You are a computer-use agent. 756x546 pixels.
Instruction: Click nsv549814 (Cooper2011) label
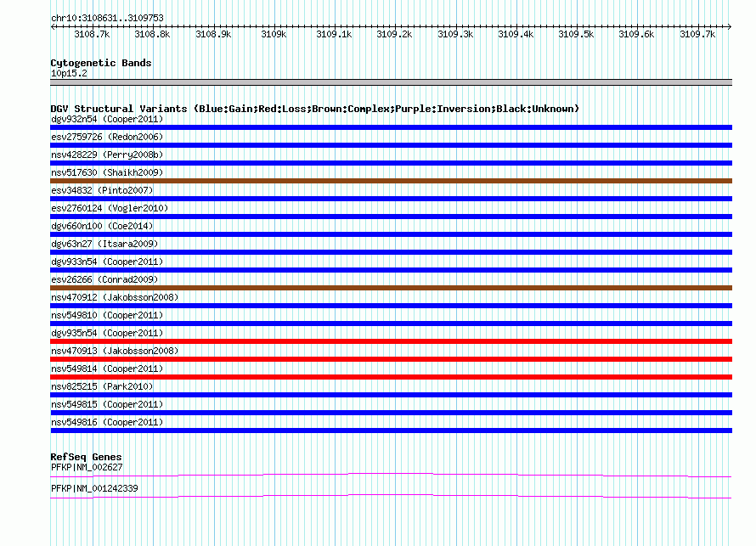pos(107,369)
